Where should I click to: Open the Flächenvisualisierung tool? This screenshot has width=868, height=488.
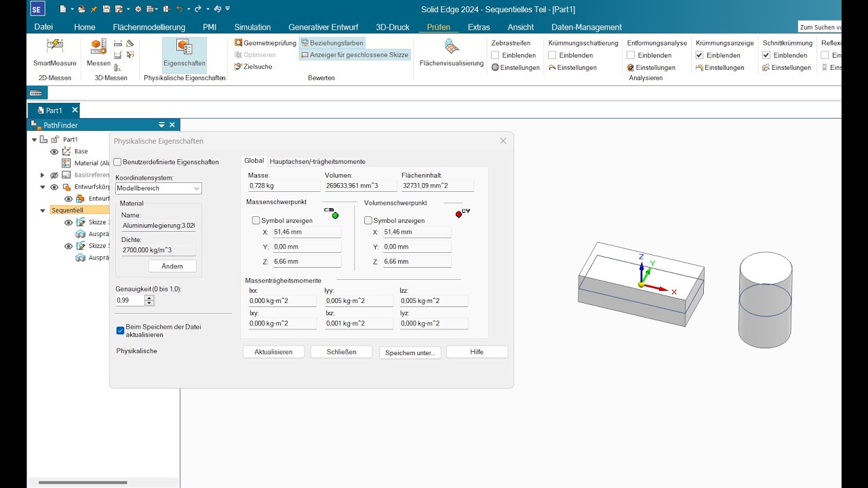tap(452, 53)
